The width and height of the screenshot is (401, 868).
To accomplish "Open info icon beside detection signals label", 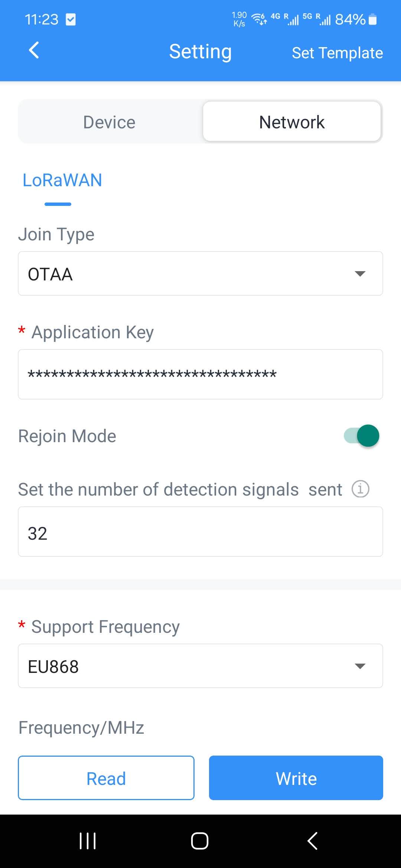I will pyautogui.click(x=360, y=489).
